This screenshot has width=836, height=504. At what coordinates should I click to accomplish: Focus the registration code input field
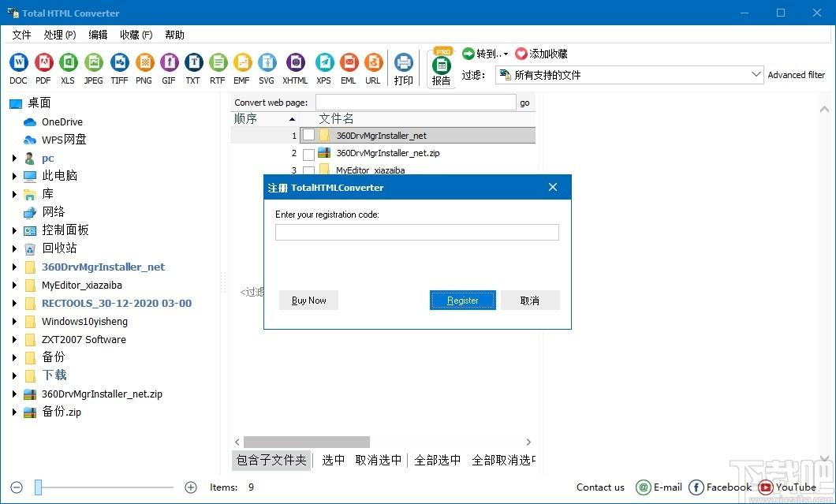pyautogui.click(x=417, y=232)
